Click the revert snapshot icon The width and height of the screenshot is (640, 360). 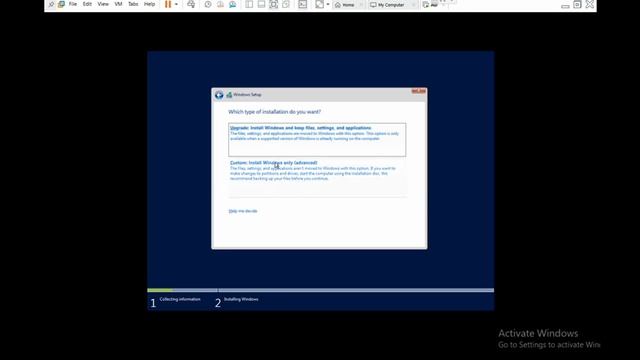pos(220,4)
